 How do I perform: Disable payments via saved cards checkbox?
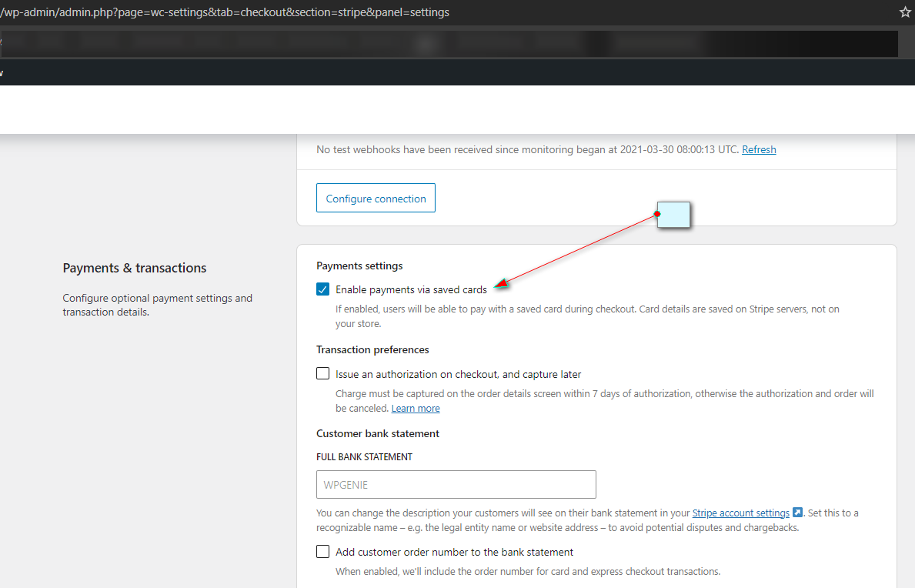click(x=323, y=290)
